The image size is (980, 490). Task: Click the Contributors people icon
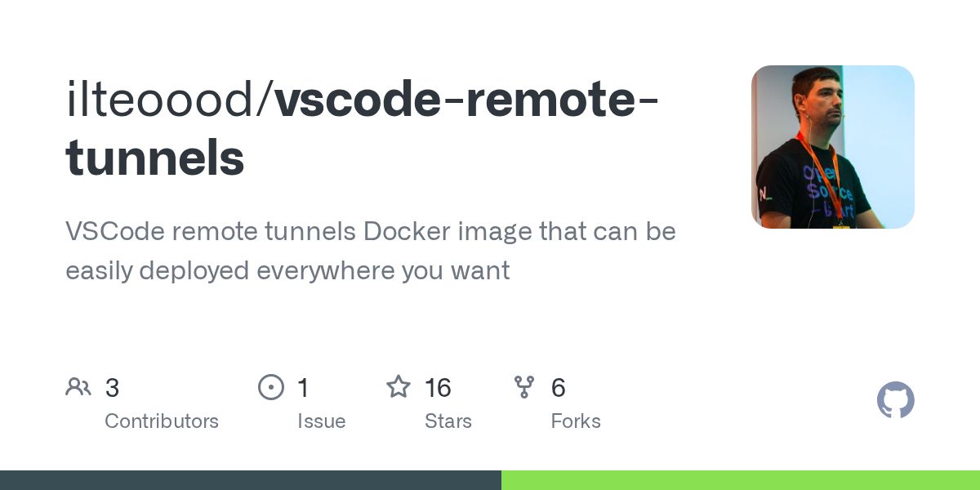78,387
